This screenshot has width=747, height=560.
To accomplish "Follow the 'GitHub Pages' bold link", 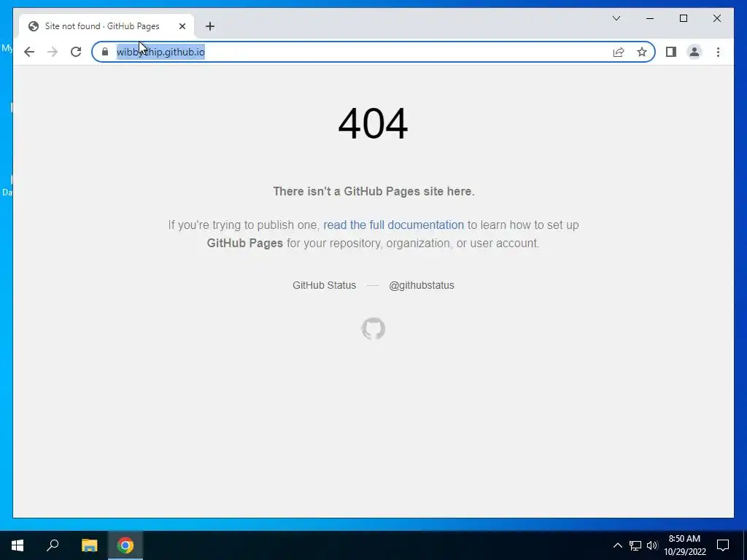I will point(245,243).
